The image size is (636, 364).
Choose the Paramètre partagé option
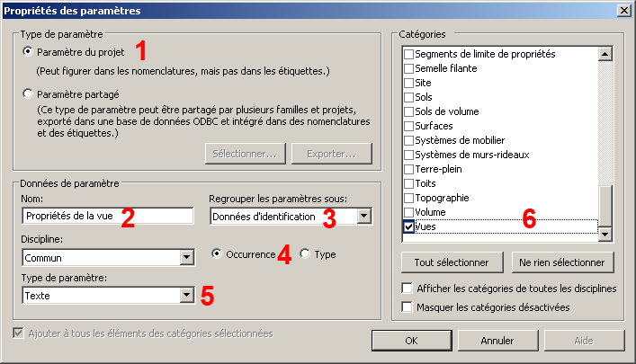click(x=28, y=93)
